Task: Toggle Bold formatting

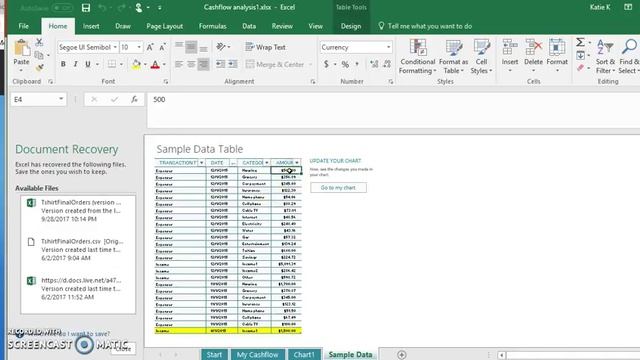Action: [63, 64]
